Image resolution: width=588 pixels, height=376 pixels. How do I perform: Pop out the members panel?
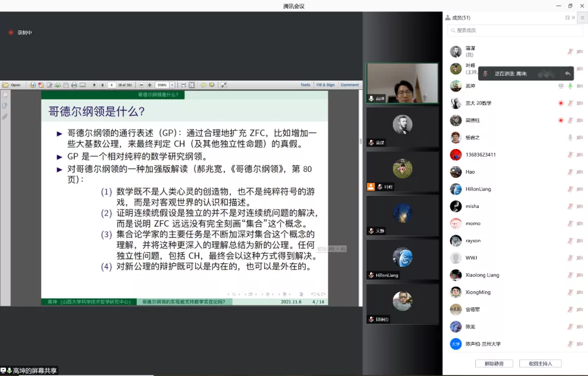tap(567, 17)
